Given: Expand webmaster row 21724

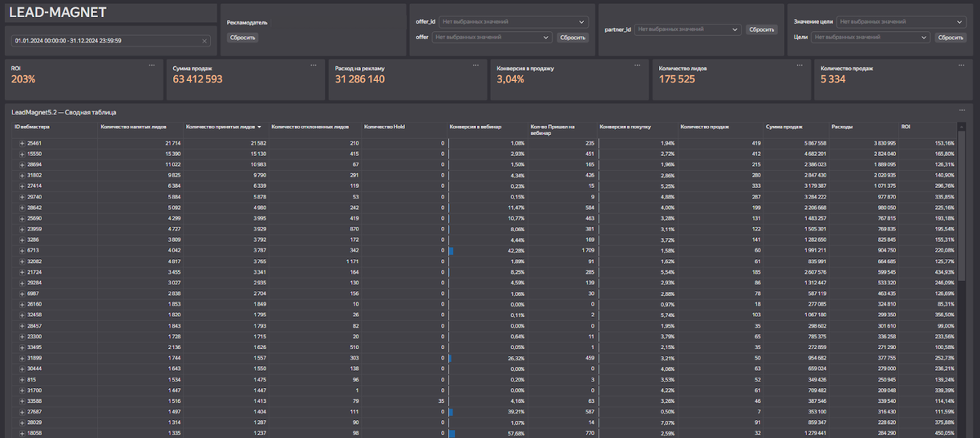Looking at the screenshot, I should pos(22,272).
